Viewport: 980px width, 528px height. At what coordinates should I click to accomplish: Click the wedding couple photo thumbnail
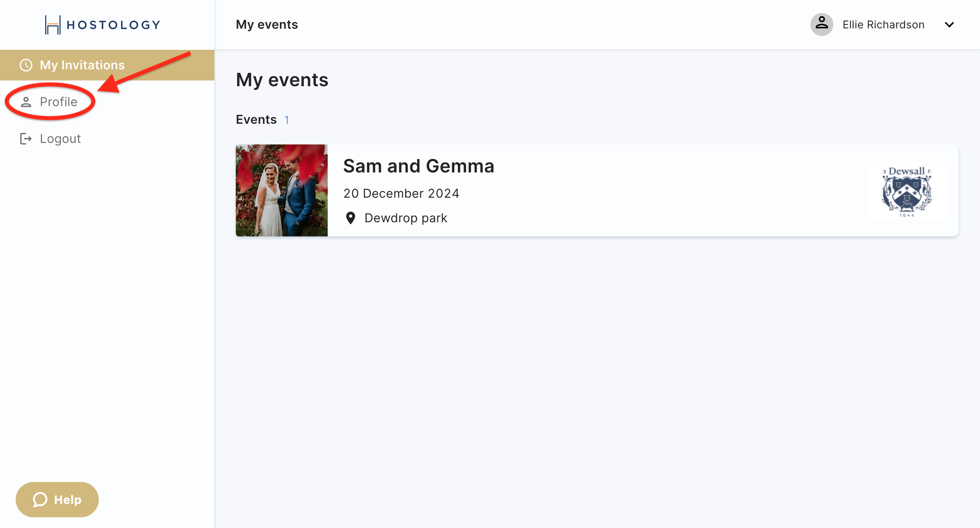pyautogui.click(x=282, y=190)
